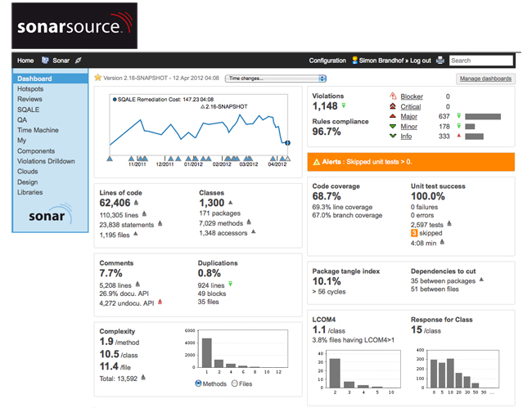Click the Critical violations link
Viewport: 532px width, 408px height.
411,107
